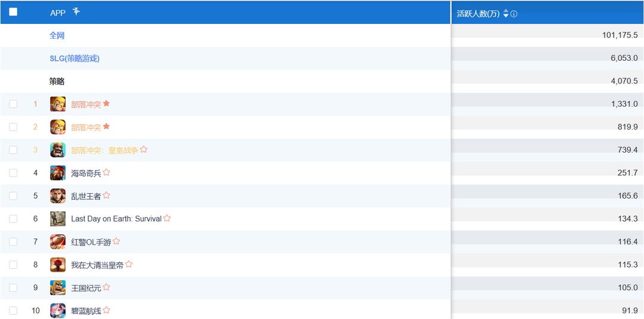The width and height of the screenshot is (644, 319).
Task: Star the 红警OL手游 entry
Action: pyautogui.click(x=116, y=241)
